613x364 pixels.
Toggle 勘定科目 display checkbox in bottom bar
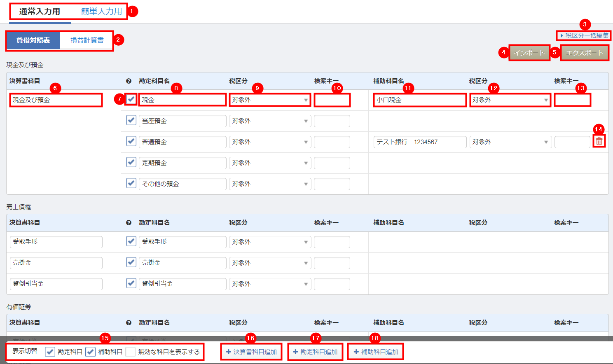50,352
